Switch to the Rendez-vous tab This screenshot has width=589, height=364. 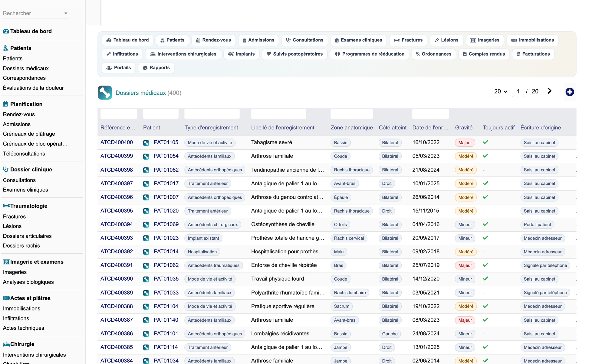pos(213,40)
